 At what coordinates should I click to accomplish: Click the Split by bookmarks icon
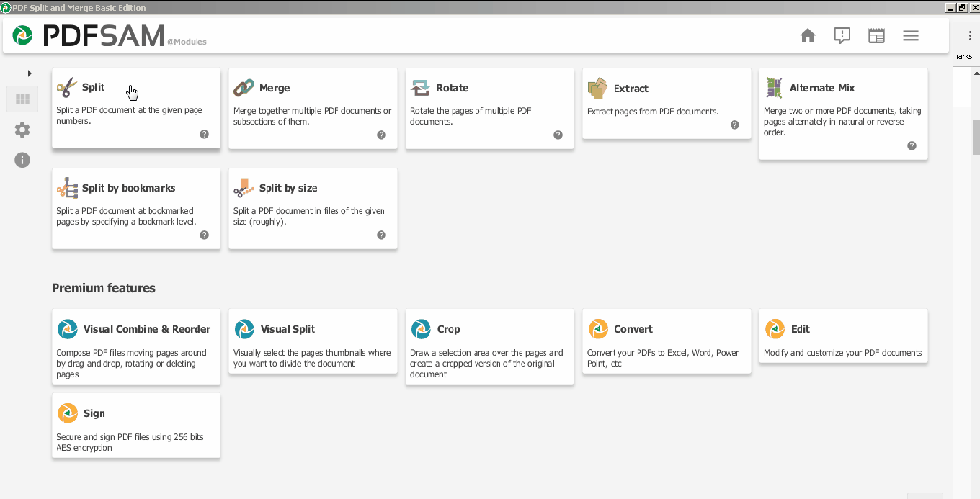pyautogui.click(x=67, y=188)
